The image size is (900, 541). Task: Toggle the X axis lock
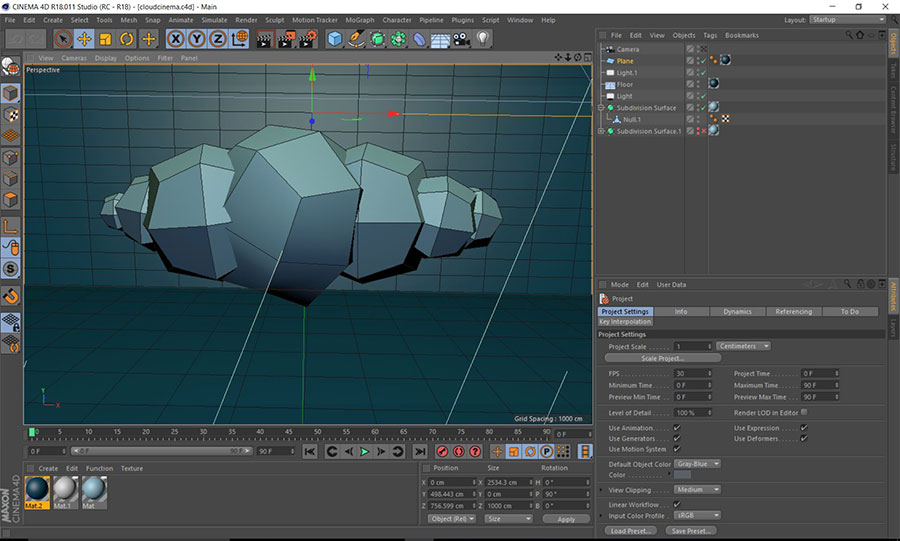(176, 39)
